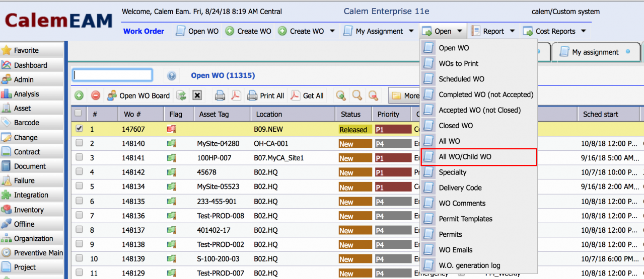Screen dimensions: 644x279
Task: Click the plain search magnifier icon
Action: [x=357, y=96]
